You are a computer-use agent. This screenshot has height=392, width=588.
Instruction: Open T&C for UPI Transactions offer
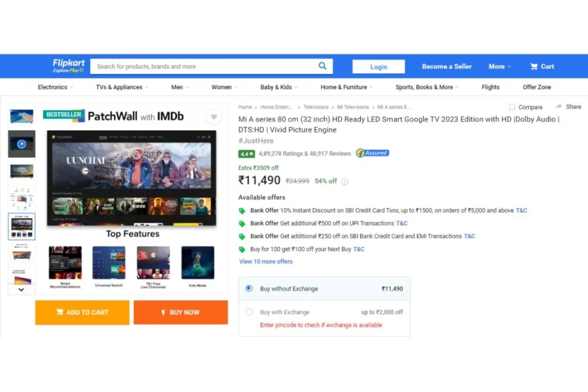(401, 223)
